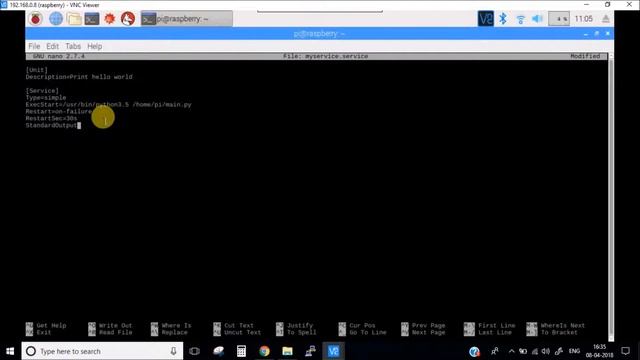This screenshot has height=360, width=640.
Task: Close the pi@raspberry terminal window
Action: pos(608,33)
